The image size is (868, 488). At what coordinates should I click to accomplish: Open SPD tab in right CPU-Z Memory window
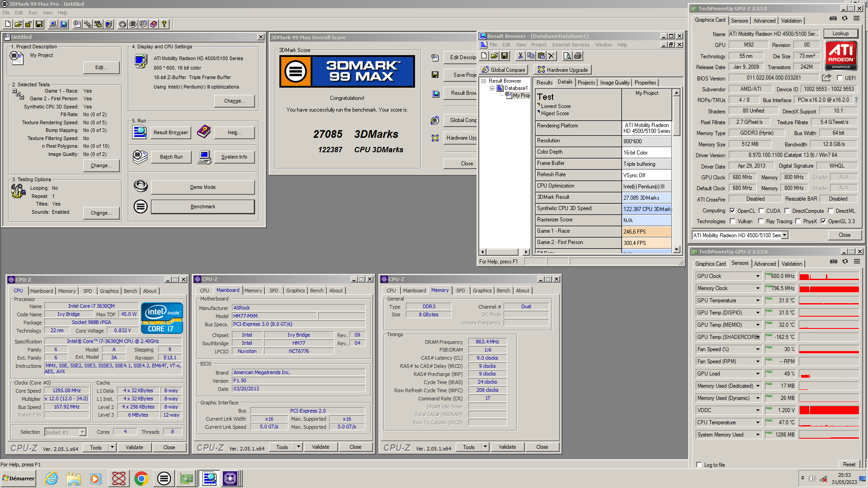[x=460, y=291]
